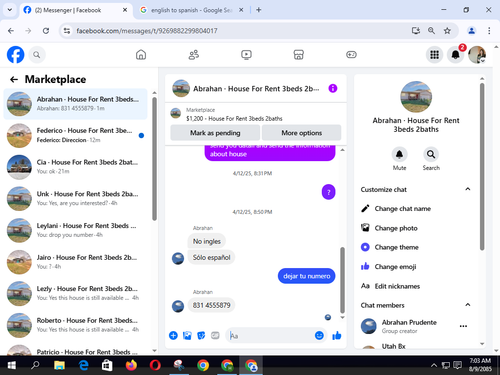This screenshot has height=375, width=500.
Task: Click the '831 4555879' message bubble
Action: (x=211, y=305)
